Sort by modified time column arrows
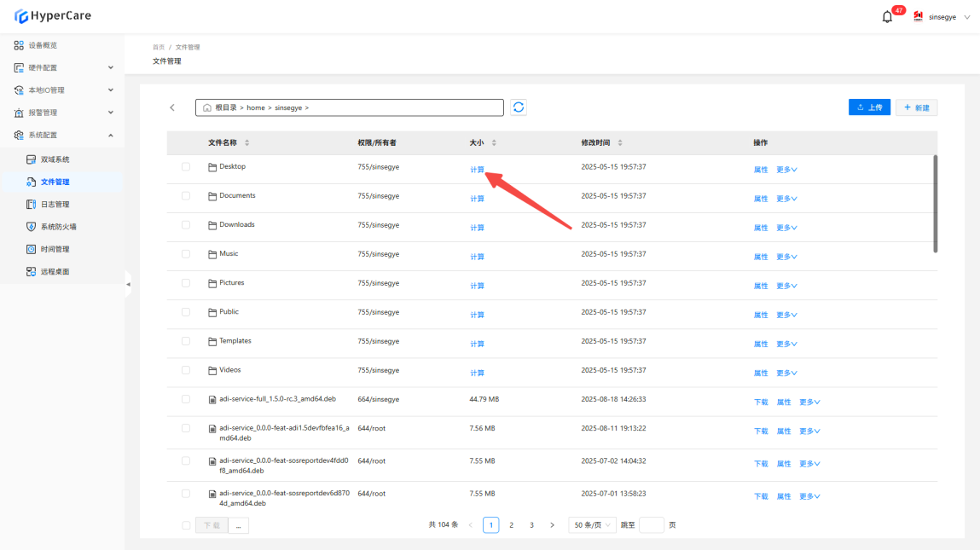Screen dimensions: 980x550 (x=620, y=142)
